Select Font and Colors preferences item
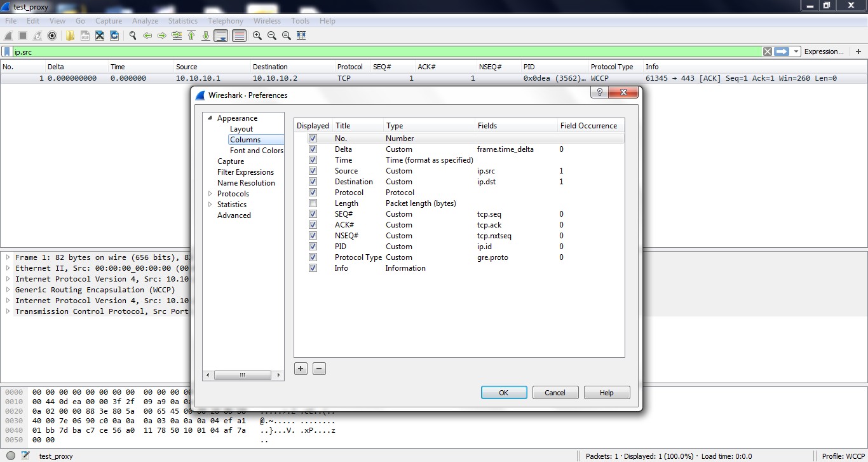 (257, 151)
